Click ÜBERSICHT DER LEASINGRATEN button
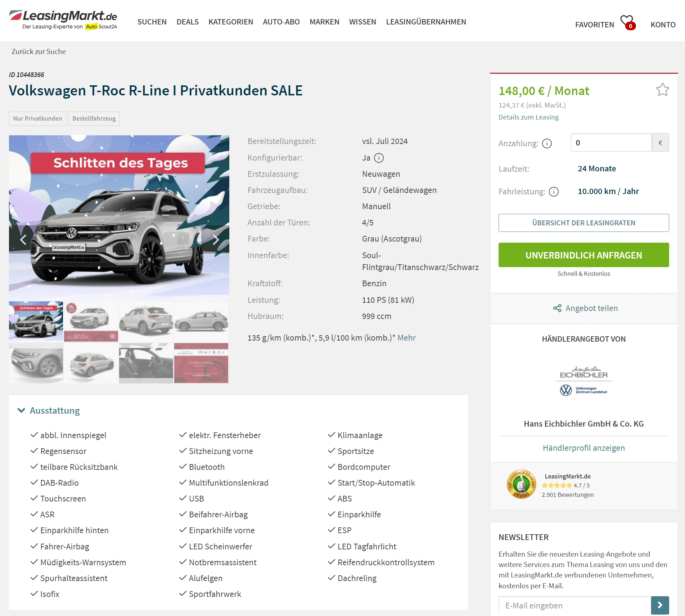This screenshot has width=685, height=616. pyautogui.click(x=583, y=223)
